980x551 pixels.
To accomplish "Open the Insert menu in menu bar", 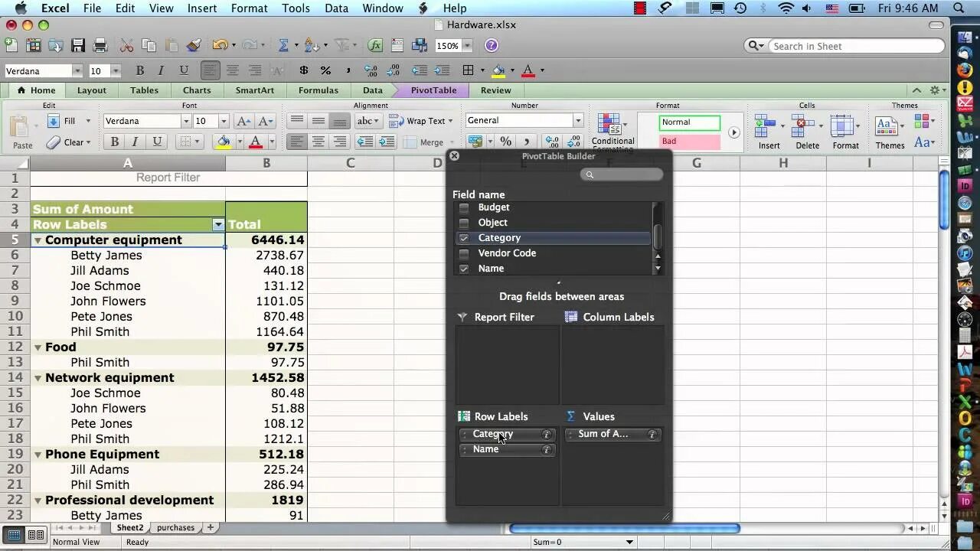I will [x=202, y=8].
